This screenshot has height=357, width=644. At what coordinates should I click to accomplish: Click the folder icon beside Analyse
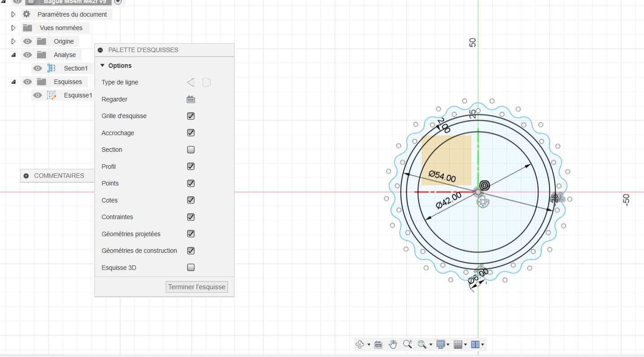tap(42, 55)
